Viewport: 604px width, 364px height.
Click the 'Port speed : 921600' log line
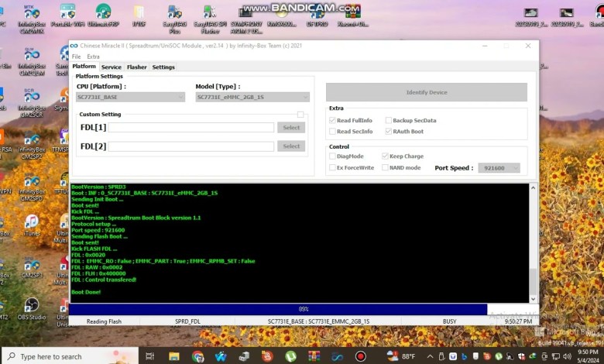tap(98, 230)
